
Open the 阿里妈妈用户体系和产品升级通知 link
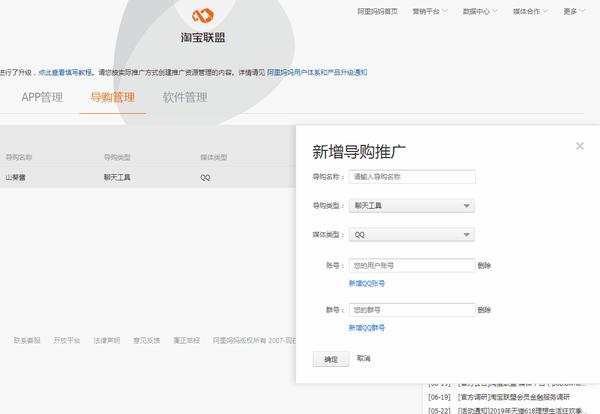317,72
